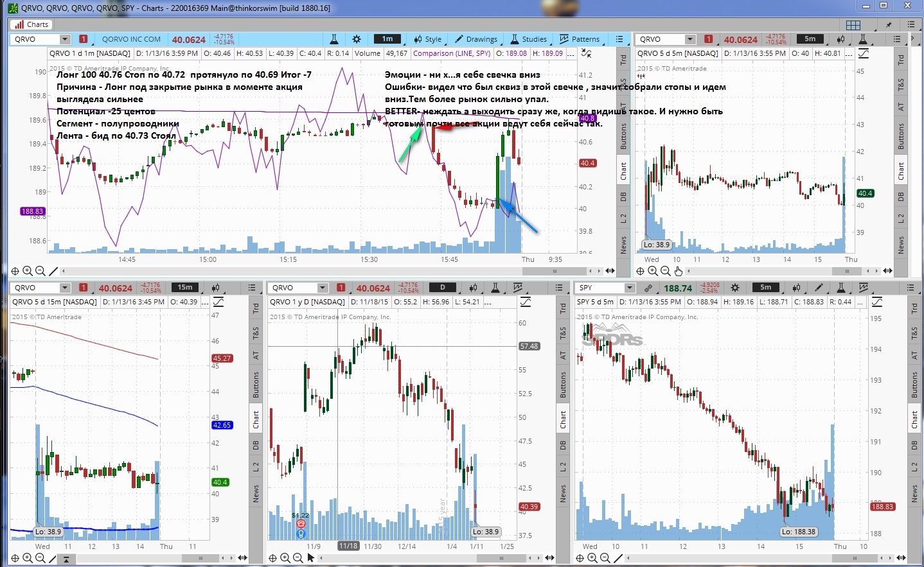Click earnings lightbulb marker on QRVO daily chart

pos(300,533)
